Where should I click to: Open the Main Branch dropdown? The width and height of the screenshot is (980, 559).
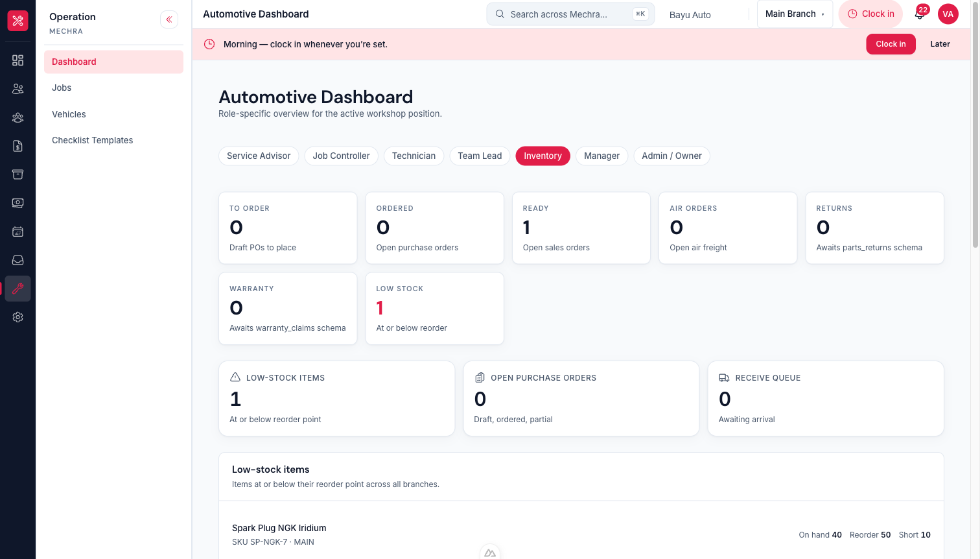tap(795, 14)
